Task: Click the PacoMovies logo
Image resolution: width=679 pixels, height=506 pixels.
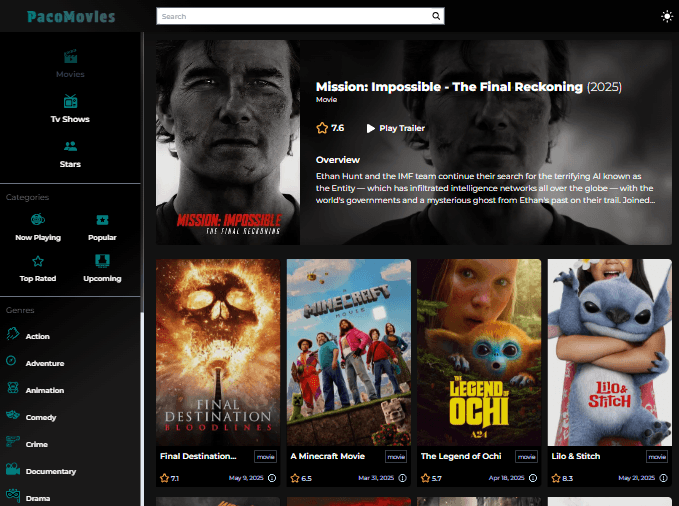Action: coord(71,16)
